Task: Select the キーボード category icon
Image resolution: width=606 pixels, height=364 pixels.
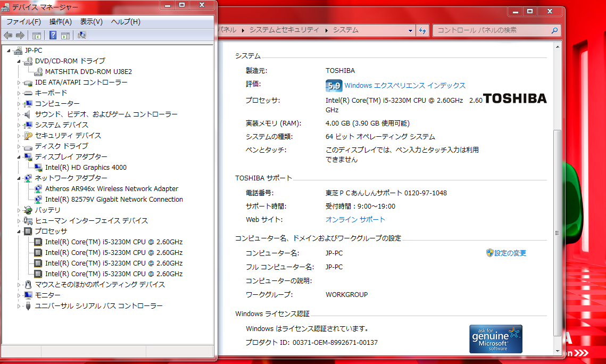Action: 28,93
